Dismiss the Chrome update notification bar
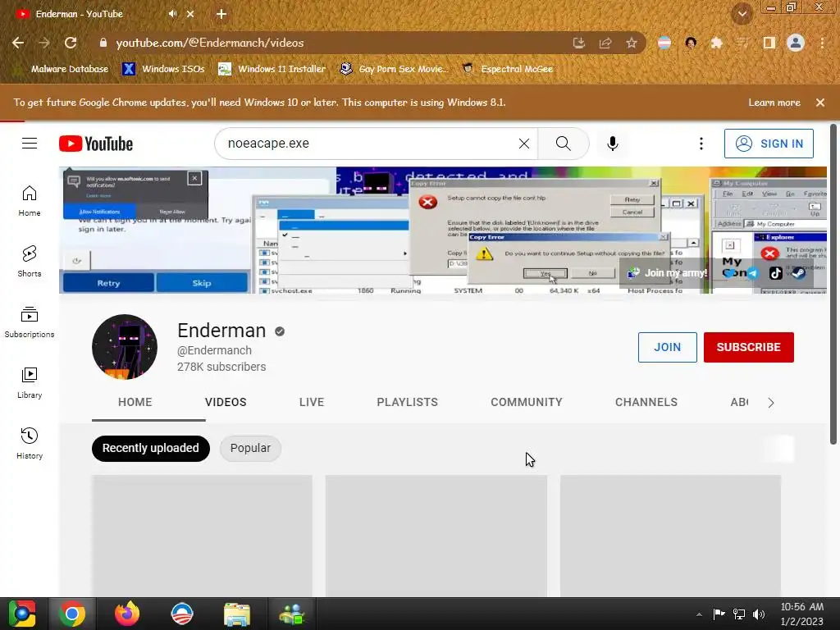The image size is (840, 630). (820, 103)
